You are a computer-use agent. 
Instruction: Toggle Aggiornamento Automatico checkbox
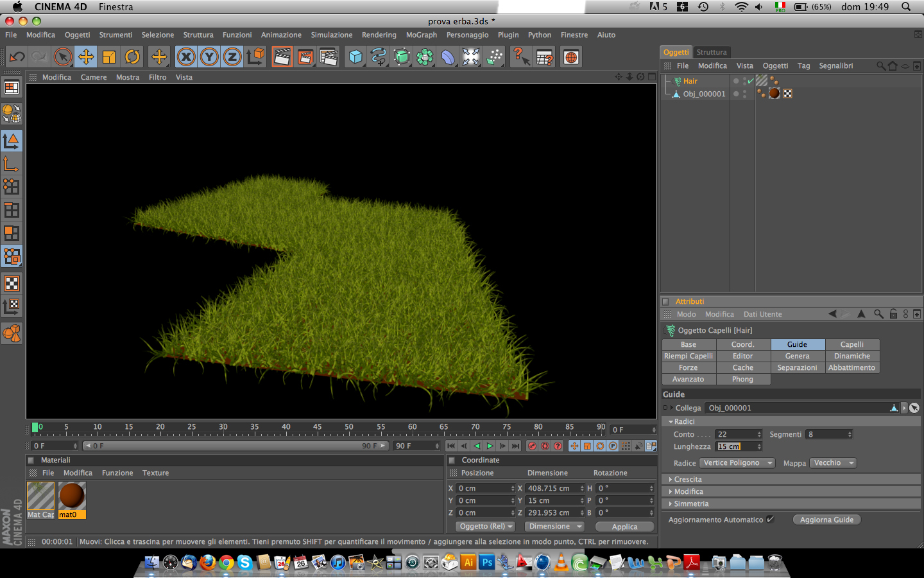(x=770, y=520)
